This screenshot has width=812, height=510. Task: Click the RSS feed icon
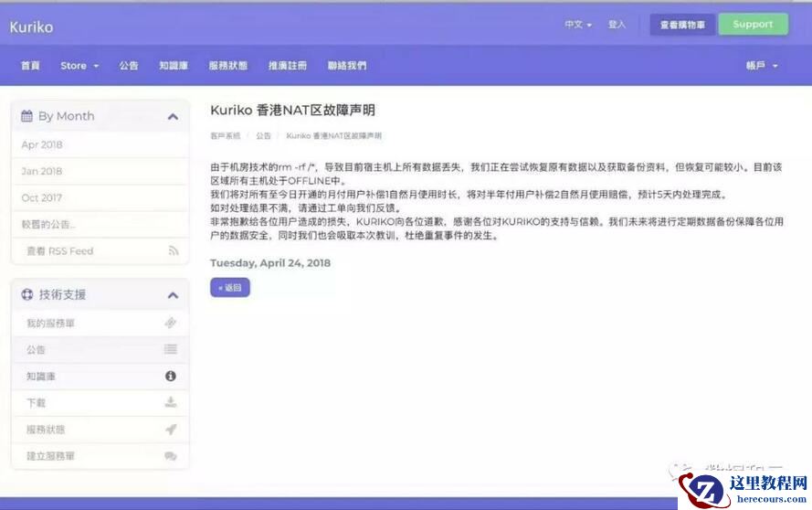174,250
